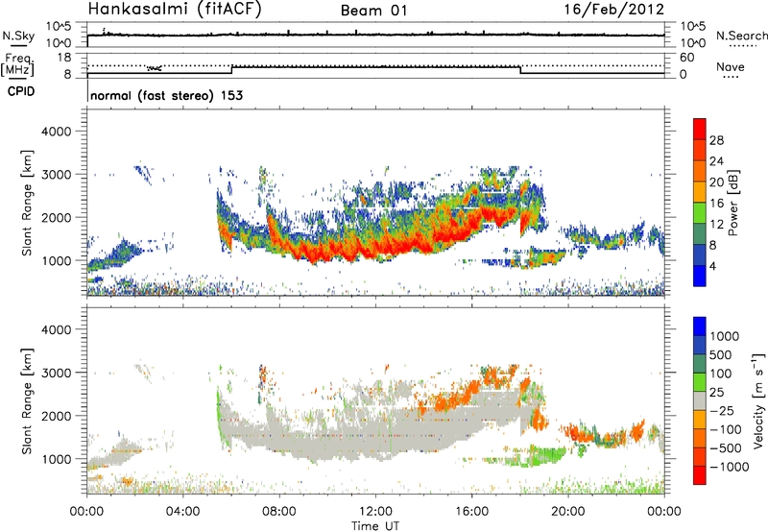
Task: Click the "-25" tick on velocity colour bar
Action: (x=722, y=411)
